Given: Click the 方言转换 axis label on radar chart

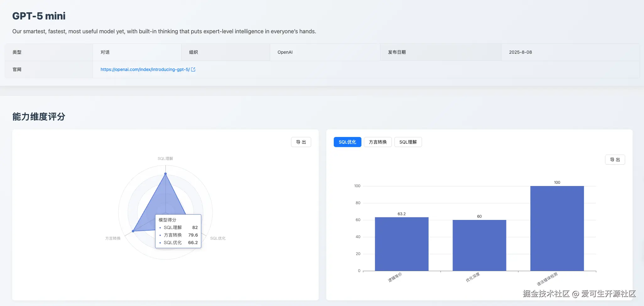Looking at the screenshot, I should [113, 238].
